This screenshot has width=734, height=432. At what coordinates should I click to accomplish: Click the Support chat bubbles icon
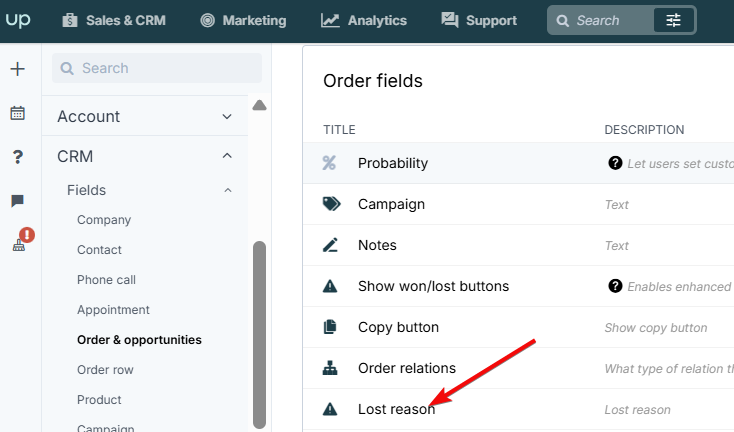pyautogui.click(x=450, y=20)
